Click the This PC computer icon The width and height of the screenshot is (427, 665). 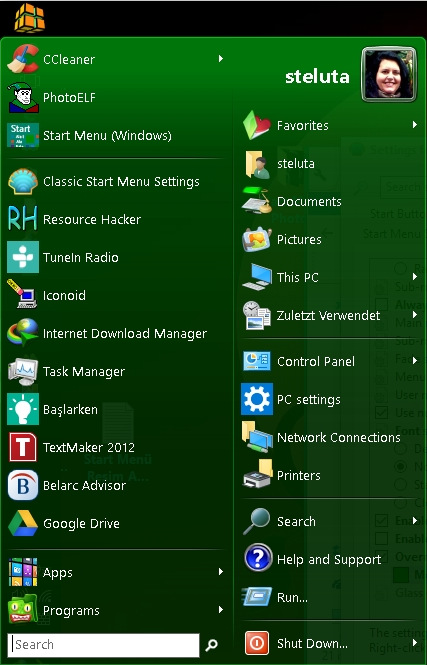[257, 277]
